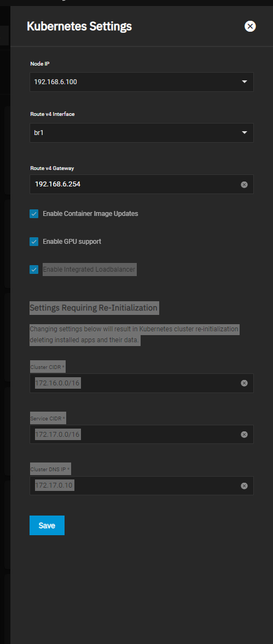Click the Settings Requiring Re-Initialization heading
Screen dimensions: 273x644
(x=94, y=307)
